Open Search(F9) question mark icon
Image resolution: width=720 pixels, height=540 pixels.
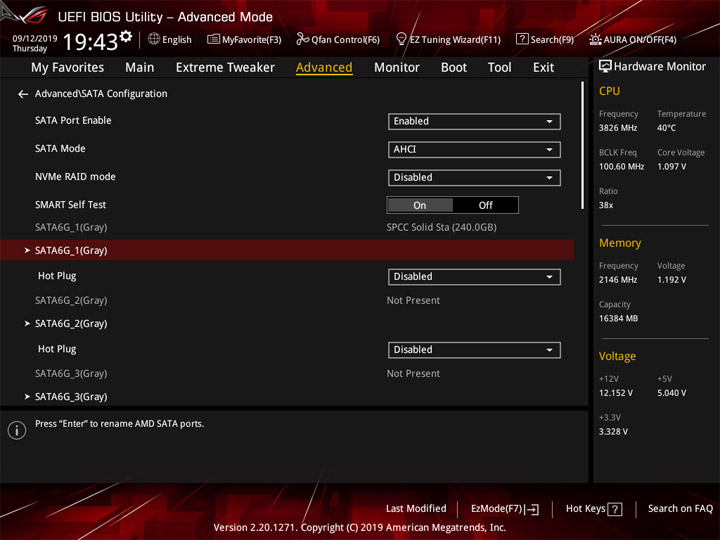522,39
